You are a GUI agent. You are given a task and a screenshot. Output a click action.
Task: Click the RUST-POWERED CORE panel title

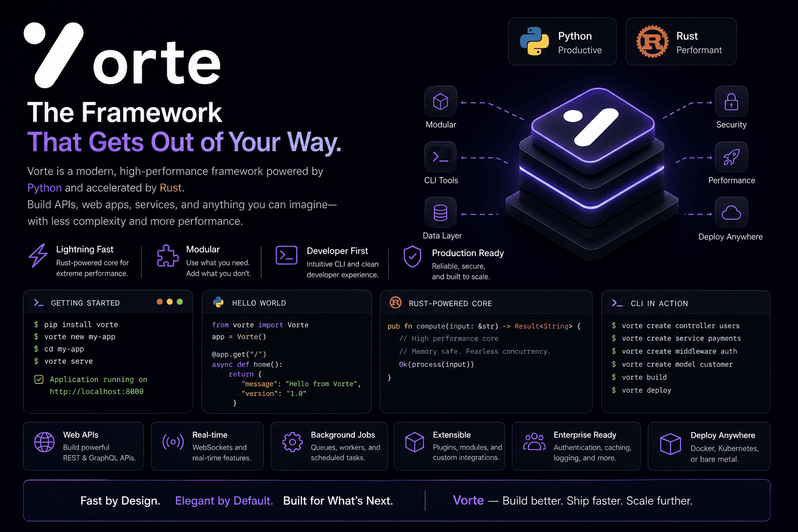point(450,303)
